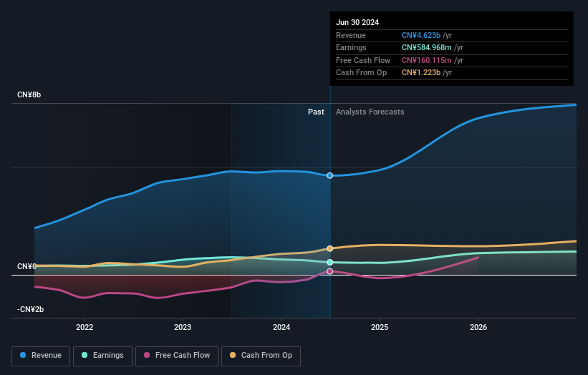Click the -CN¥2b y-axis label
The height and width of the screenshot is (375, 588).
click(x=30, y=309)
